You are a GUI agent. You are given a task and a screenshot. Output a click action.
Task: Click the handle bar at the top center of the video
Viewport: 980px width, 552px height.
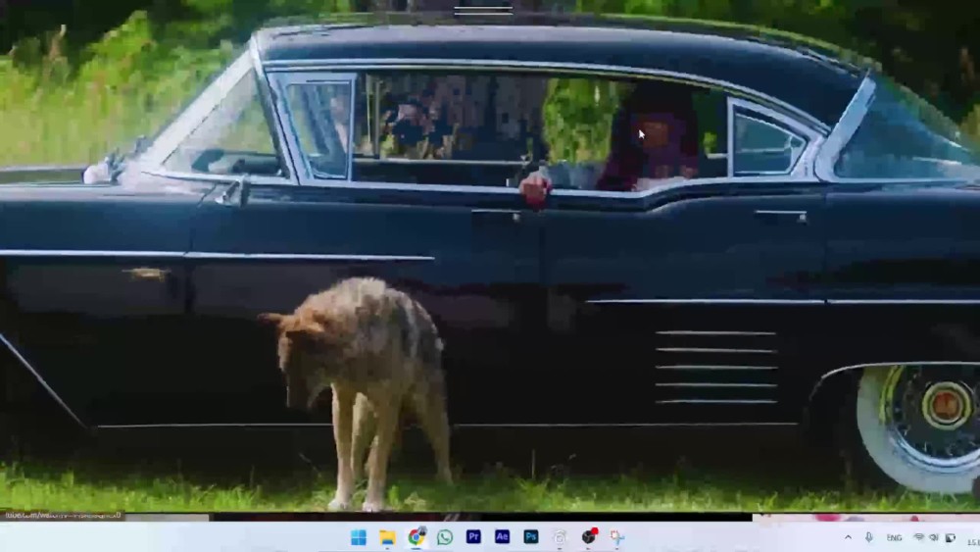point(483,10)
